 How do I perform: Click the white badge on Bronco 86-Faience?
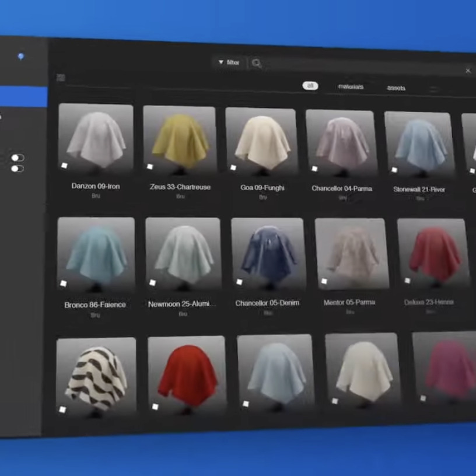click(x=64, y=283)
